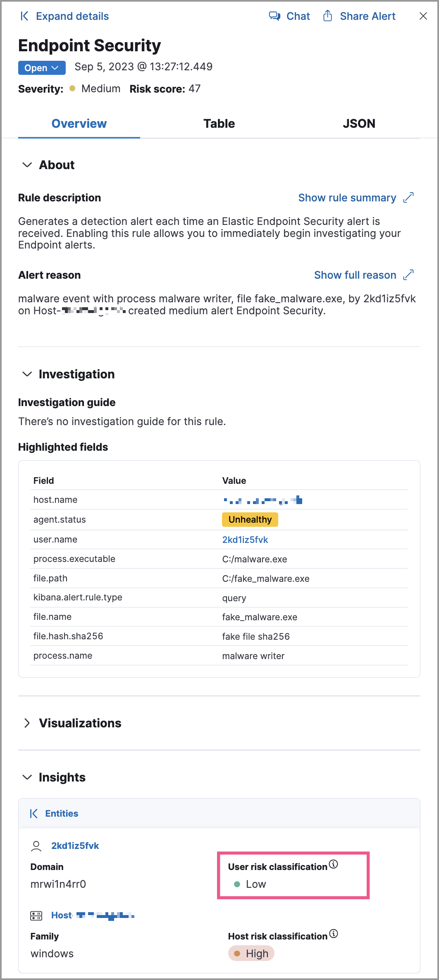Collapse the Investigation section

tap(27, 374)
